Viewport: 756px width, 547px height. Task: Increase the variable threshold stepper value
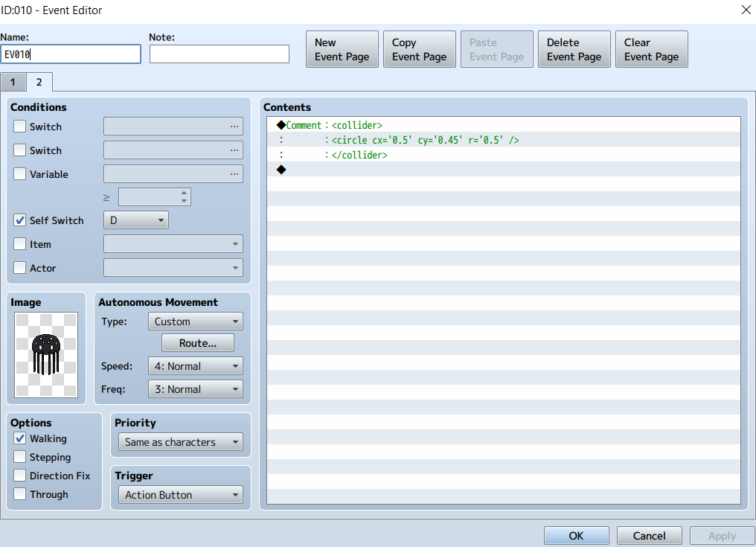[x=185, y=193]
